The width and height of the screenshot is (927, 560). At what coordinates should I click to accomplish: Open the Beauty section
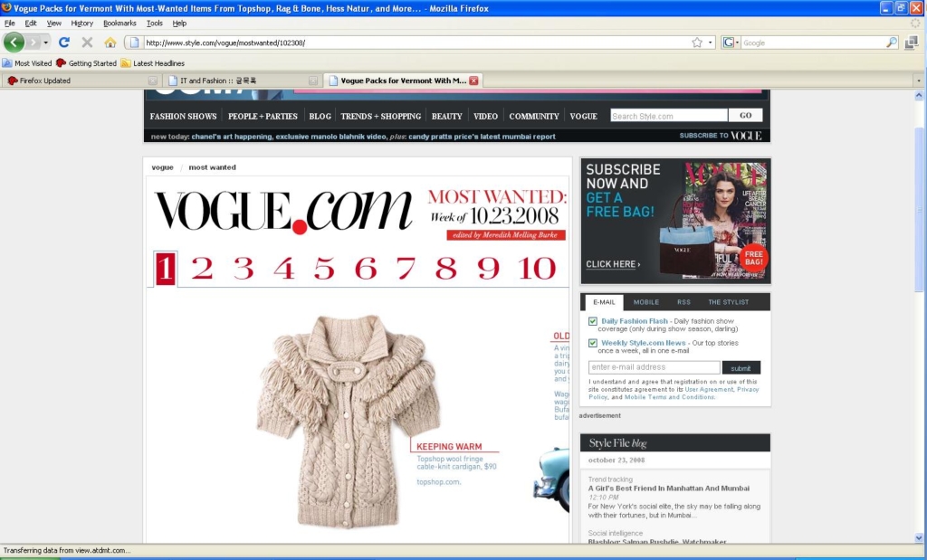point(447,117)
